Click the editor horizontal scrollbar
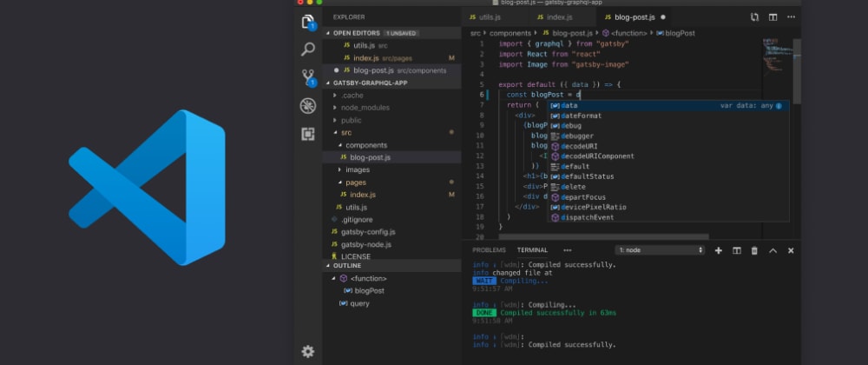This screenshot has height=365, width=868. pos(603,236)
